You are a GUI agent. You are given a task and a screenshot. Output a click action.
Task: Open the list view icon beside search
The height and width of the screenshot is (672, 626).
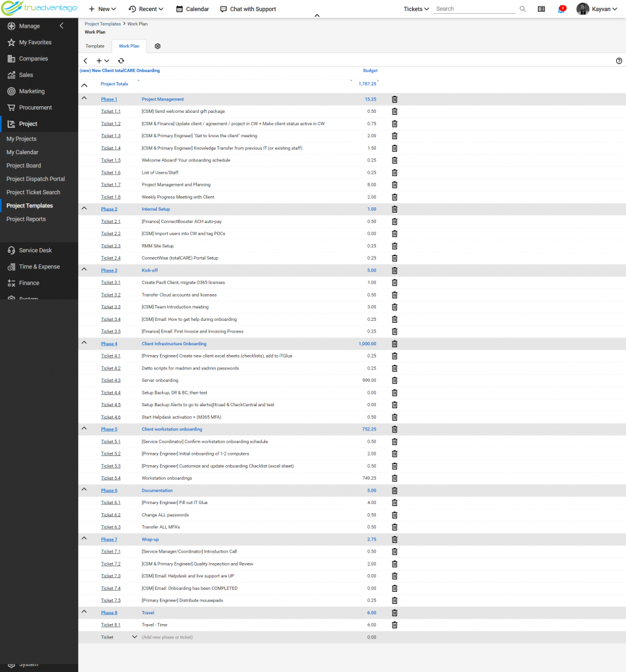[541, 9]
